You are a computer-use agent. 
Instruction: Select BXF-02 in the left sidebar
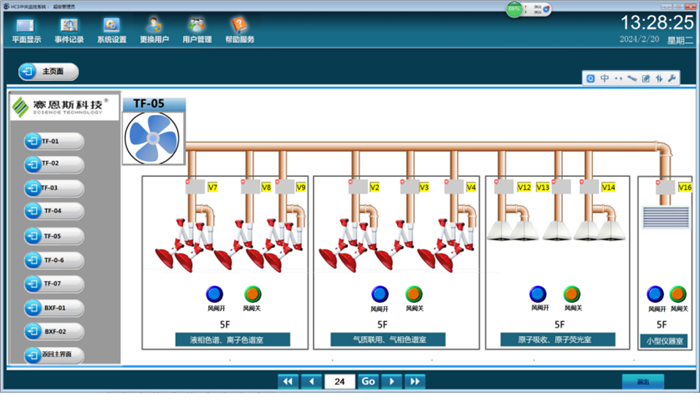pyautogui.click(x=54, y=331)
